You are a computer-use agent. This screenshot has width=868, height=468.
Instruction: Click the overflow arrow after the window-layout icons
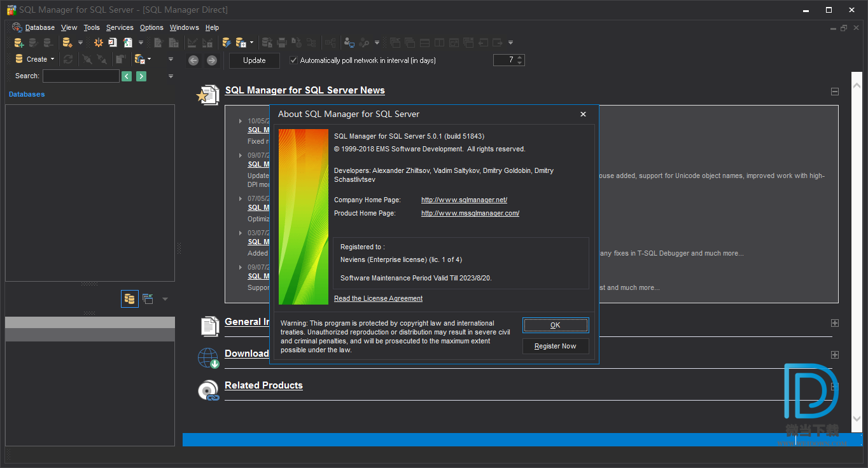pyautogui.click(x=510, y=43)
